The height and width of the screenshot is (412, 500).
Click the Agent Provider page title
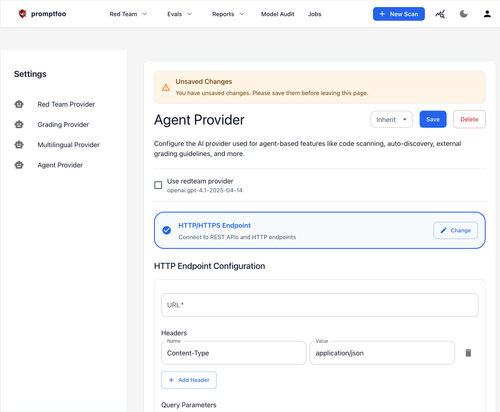199,120
